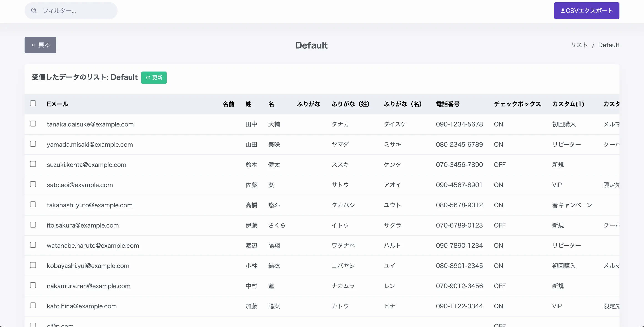This screenshot has width=644, height=327.
Task: Check the nakamura.ren@example.com row
Action: 33,285
